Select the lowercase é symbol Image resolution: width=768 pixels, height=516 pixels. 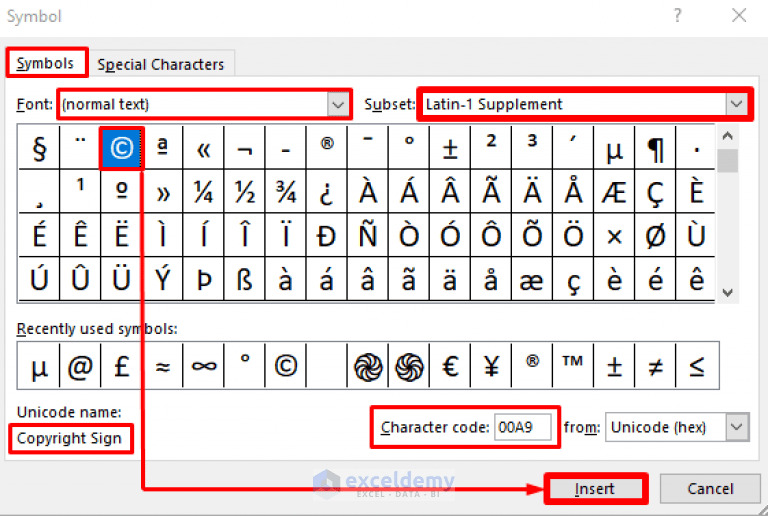click(655, 279)
